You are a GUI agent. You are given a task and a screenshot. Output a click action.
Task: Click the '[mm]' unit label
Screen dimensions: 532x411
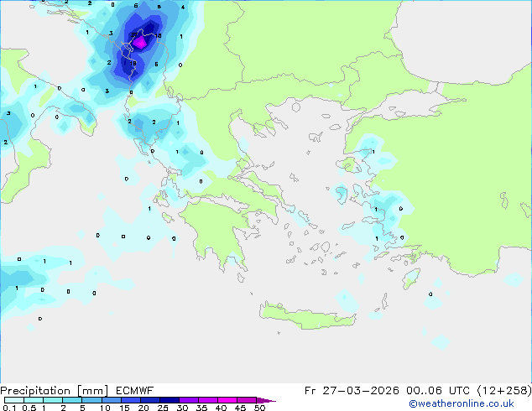pos(92,391)
